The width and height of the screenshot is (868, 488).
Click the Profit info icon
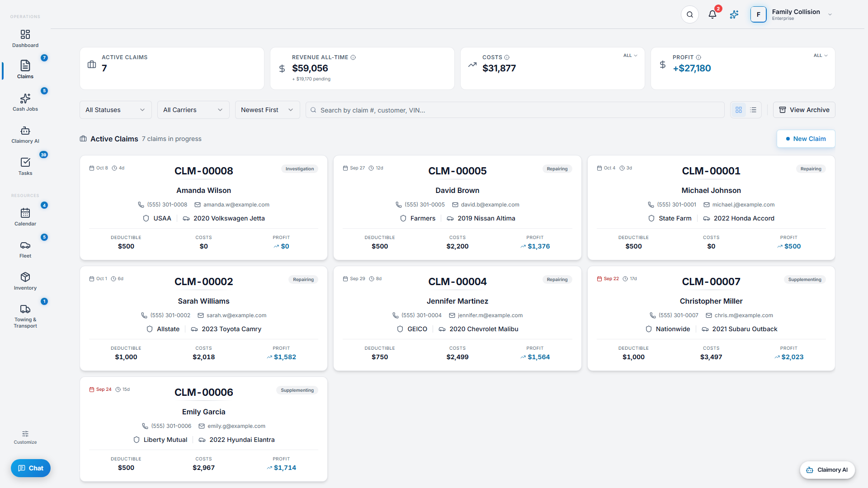tap(698, 57)
